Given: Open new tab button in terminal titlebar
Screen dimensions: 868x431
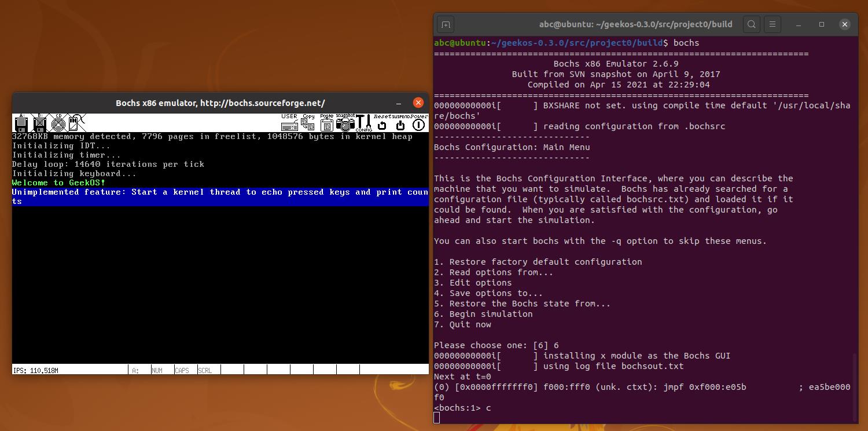Looking at the screenshot, I should point(446,24).
